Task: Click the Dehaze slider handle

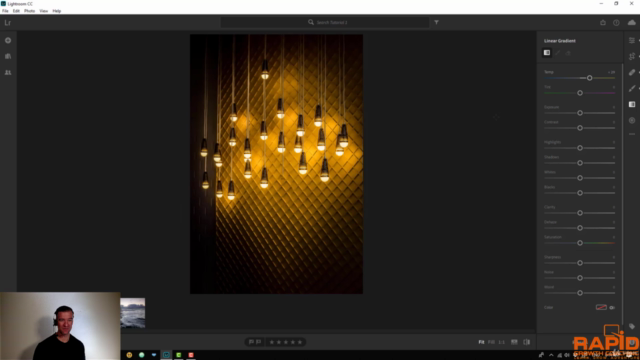Action: (x=580, y=228)
